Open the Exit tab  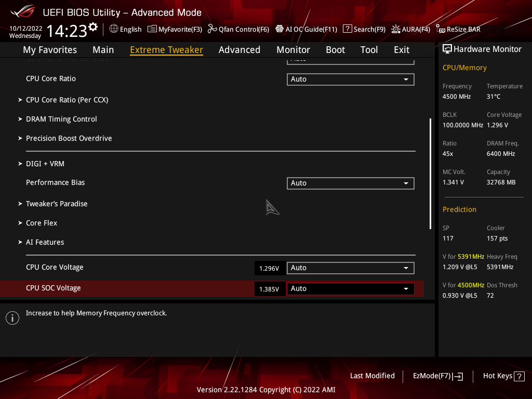click(402, 50)
